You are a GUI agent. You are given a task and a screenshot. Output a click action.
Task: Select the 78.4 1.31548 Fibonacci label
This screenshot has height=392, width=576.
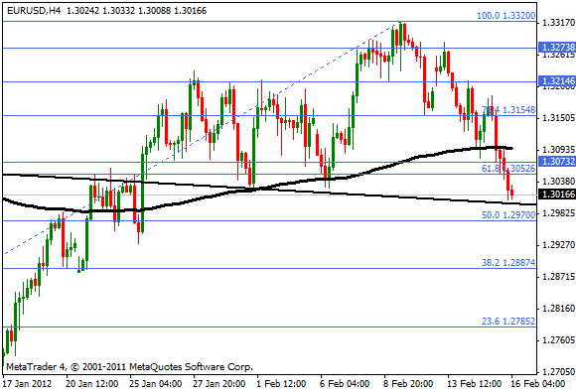pos(508,110)
